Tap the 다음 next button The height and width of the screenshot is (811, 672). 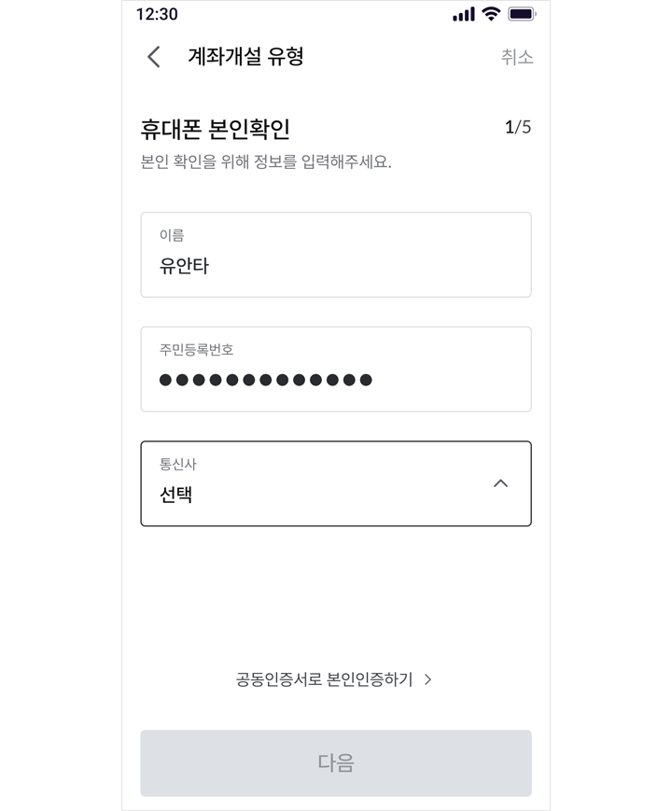(x=336, y=762)
